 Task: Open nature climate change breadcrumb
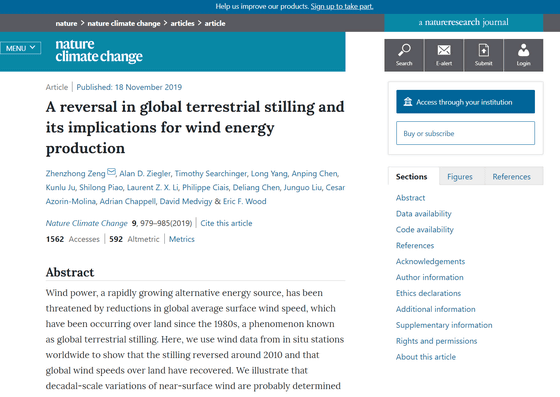coord(124,23)
